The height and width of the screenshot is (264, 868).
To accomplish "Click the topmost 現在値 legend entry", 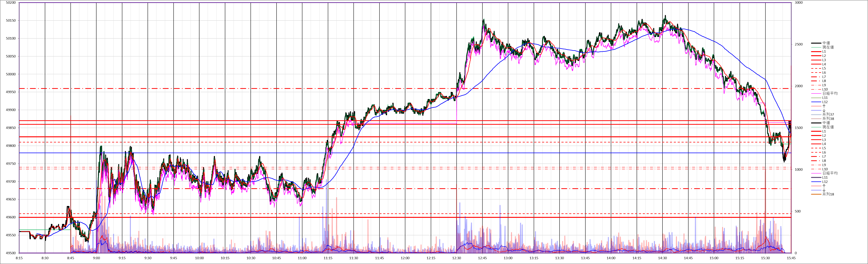I will [828, 47].
